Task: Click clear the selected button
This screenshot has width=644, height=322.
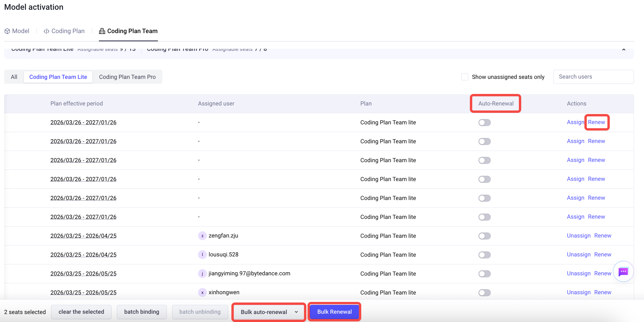Action: 81,312
